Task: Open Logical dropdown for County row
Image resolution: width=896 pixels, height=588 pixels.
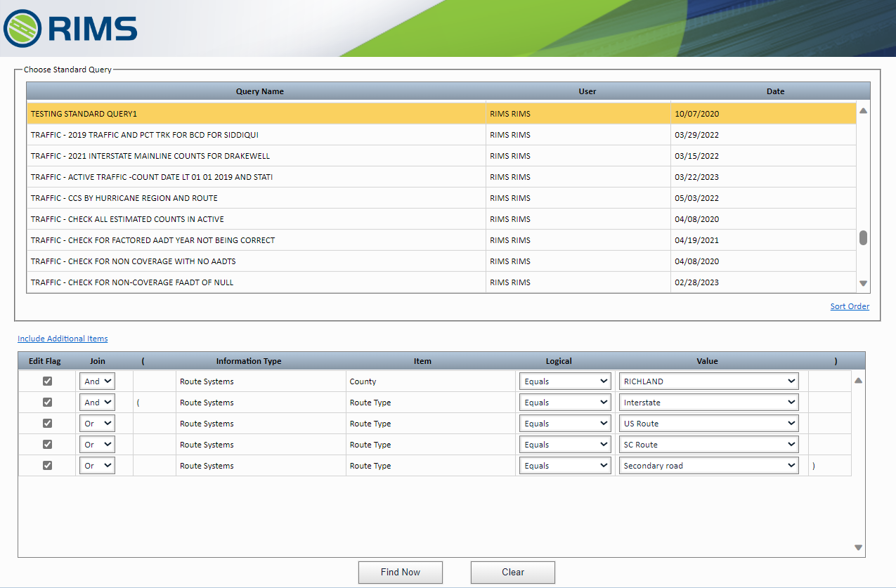Action: pos(565,381)
